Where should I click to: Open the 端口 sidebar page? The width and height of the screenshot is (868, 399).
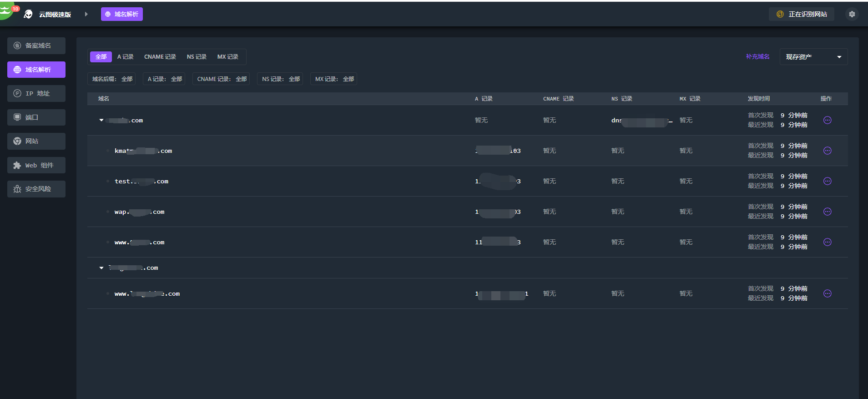36,117
